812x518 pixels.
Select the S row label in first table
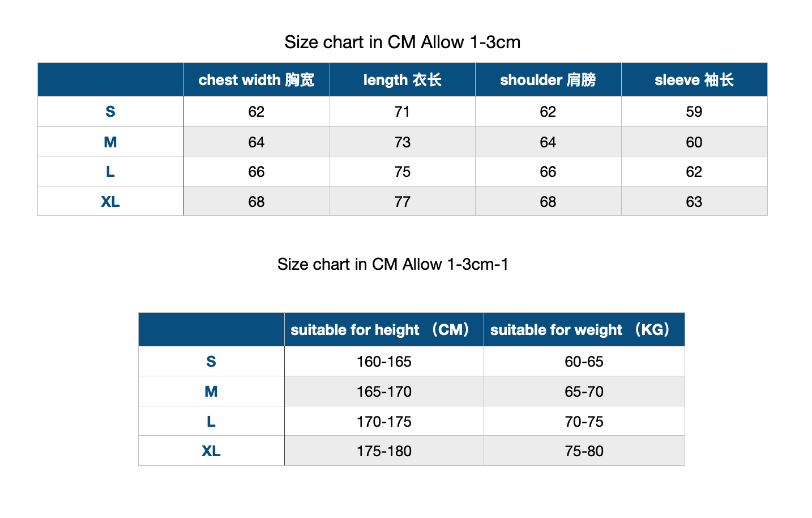tap(110, 112)
